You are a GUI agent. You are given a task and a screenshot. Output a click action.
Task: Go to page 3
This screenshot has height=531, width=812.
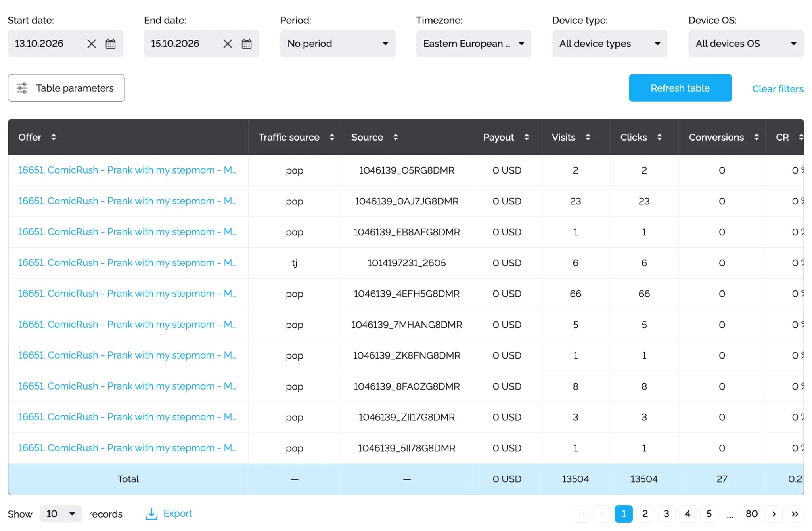click(x=666, y=514)
